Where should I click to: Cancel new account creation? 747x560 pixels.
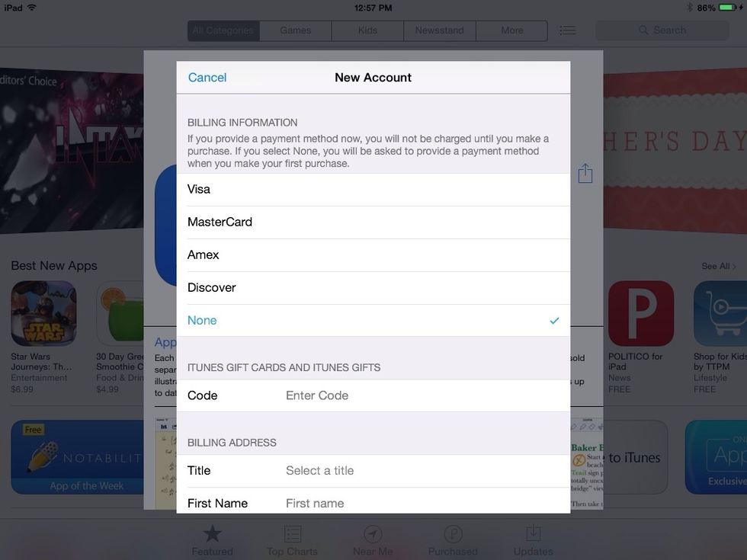(207, 77)
